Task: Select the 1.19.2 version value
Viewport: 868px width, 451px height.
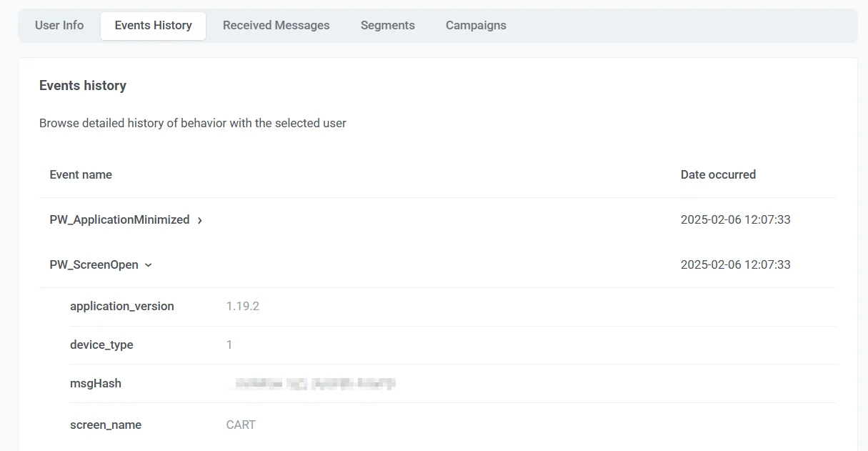Action: point(242,306)
